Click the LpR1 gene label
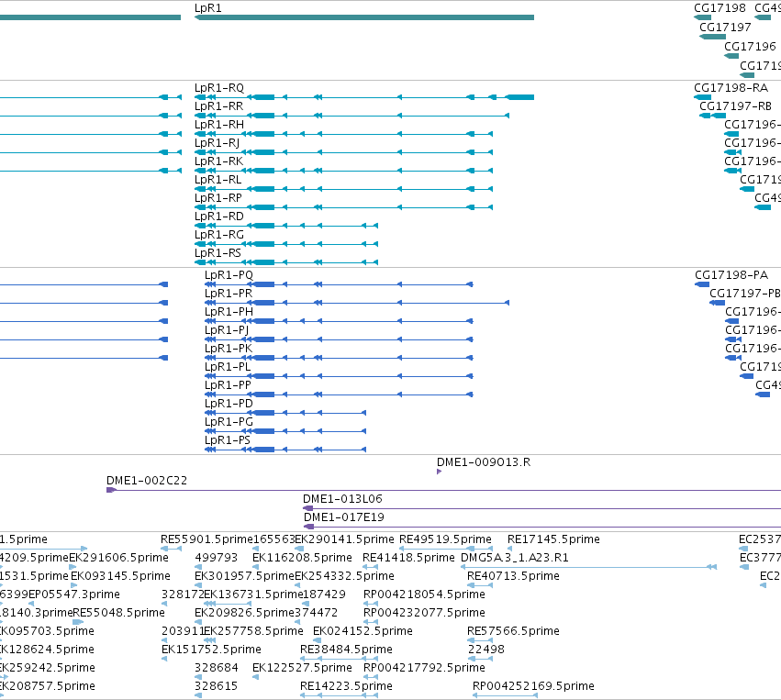781x700 pixels. click(x=208, y=8)
